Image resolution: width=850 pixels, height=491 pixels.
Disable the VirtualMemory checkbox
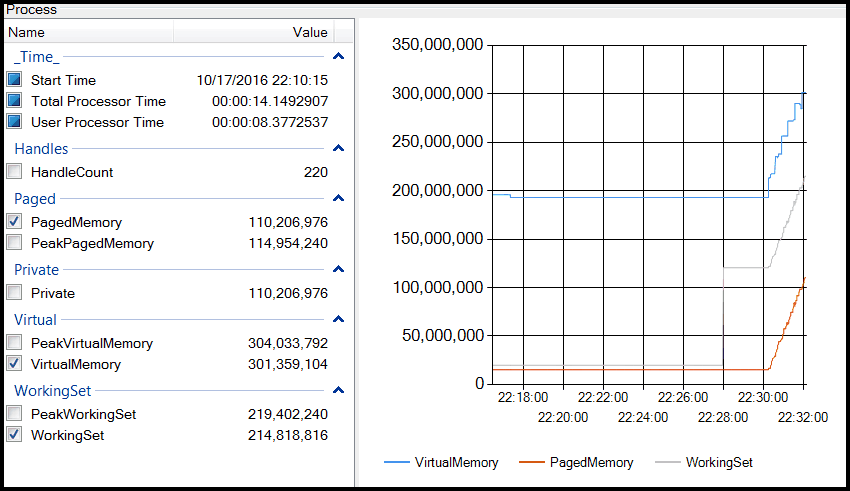pos(14,364)
